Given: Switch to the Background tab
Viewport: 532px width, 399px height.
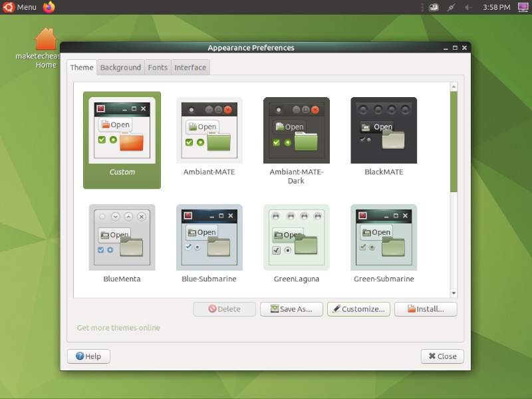Looking at the screenshot, I should (x=120, y=67).
